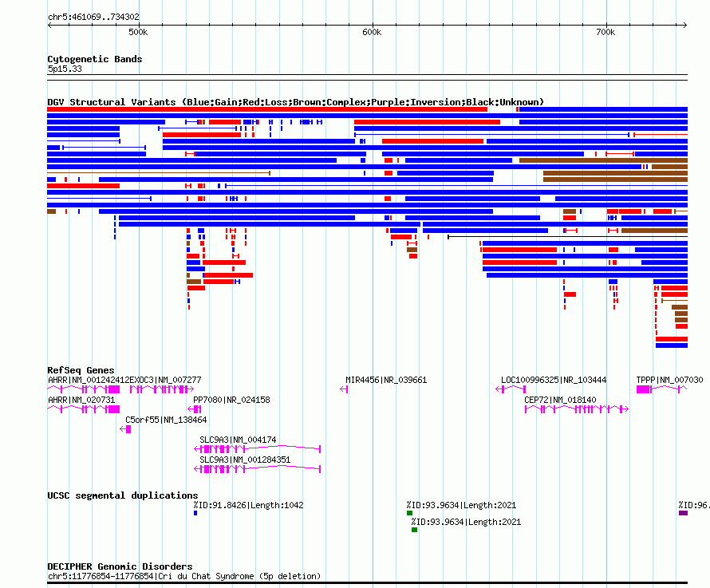Click the CEP72 gene exon glyph
Viewport: 710px width, 588px height.
[577, 409]
